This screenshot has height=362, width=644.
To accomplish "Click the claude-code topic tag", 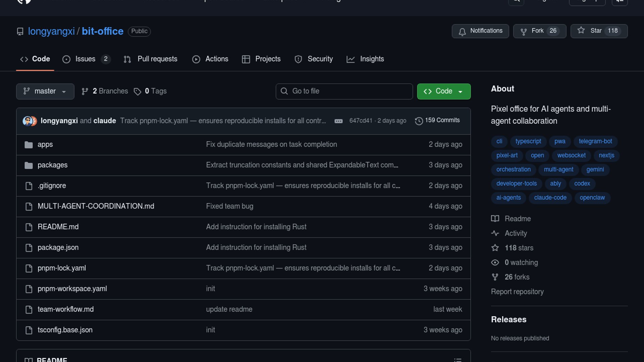I will point(550,198).
